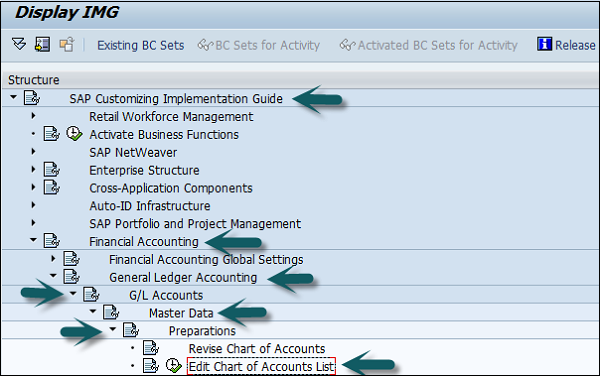Collapse the General Ledger Accounting node

point(53,275)
